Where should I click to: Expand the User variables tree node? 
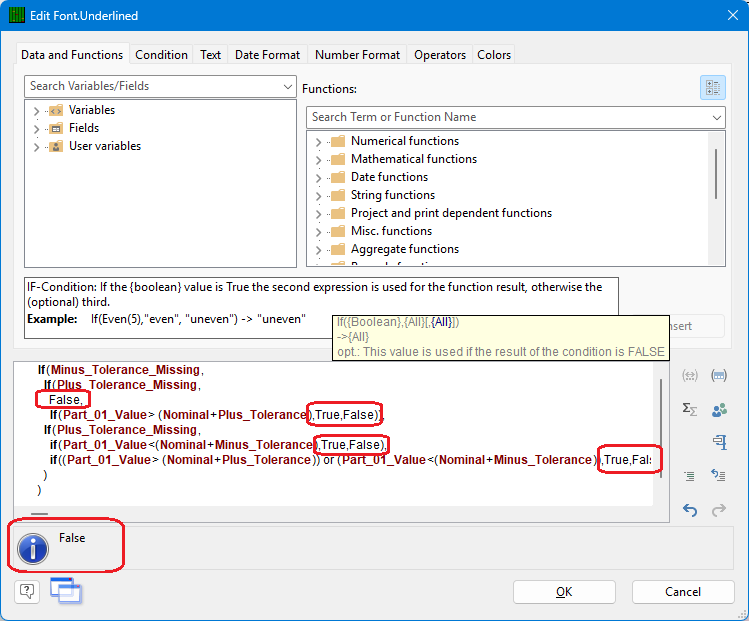[x=36, y=147]
